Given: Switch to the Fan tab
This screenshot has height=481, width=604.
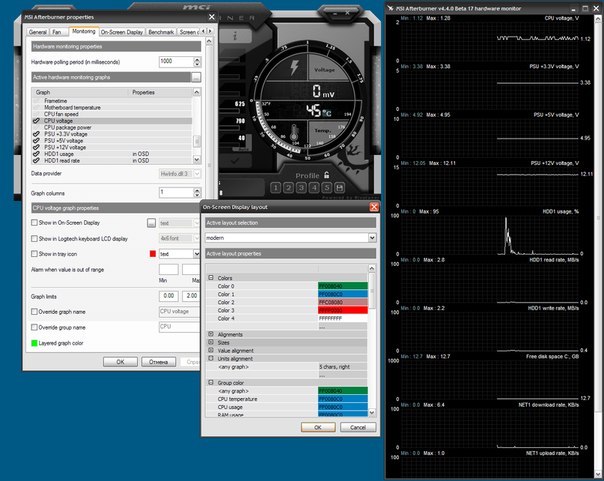Looking at the screenshot, I should pos(57,32).
